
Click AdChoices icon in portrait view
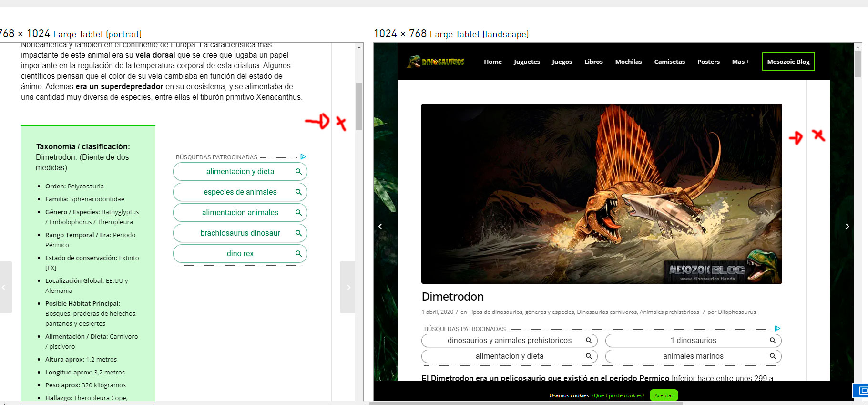pyautogui.click(x=303, y=157)
